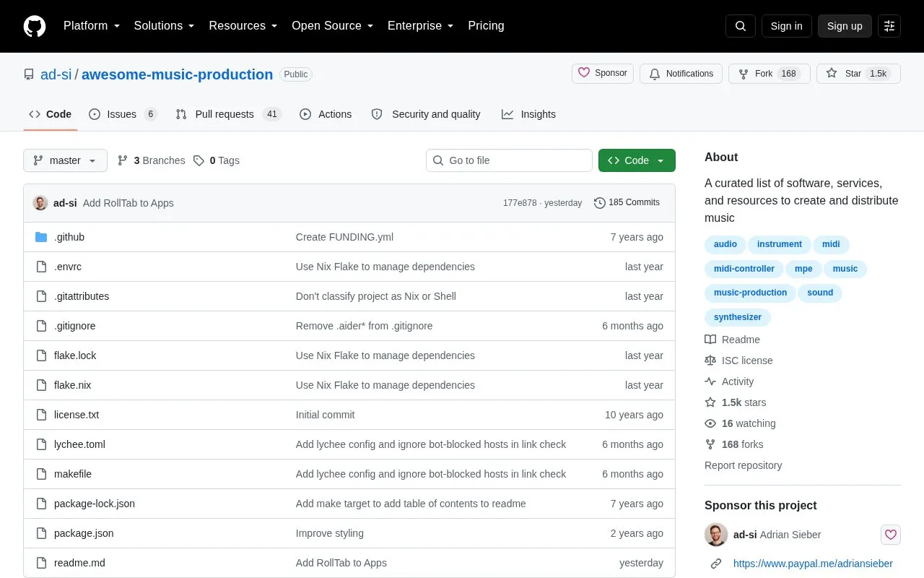View 0 Tags link
Image resolution: width=924 pixels, height=578 pixels.
(x=217, y=160)
